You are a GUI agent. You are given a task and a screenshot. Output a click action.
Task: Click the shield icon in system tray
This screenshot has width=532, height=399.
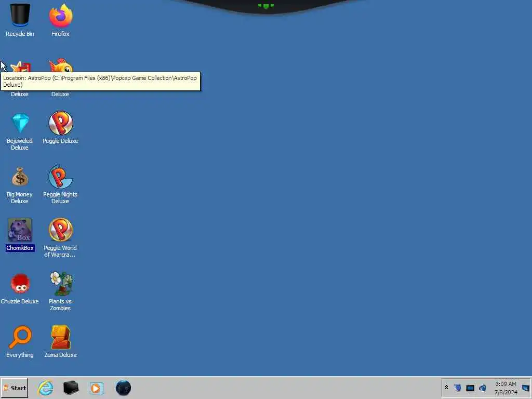(x=457, y=388)
